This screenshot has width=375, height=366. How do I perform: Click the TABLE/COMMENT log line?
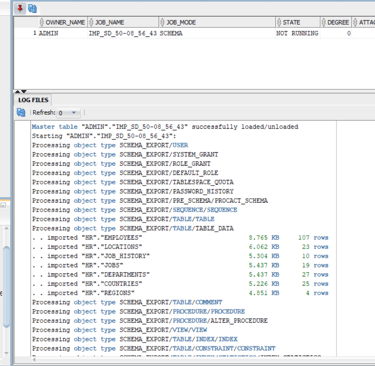coord(127,302)
